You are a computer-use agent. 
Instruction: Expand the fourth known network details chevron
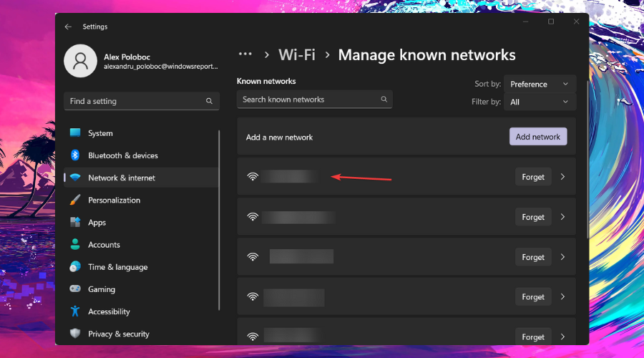point(562,296)
